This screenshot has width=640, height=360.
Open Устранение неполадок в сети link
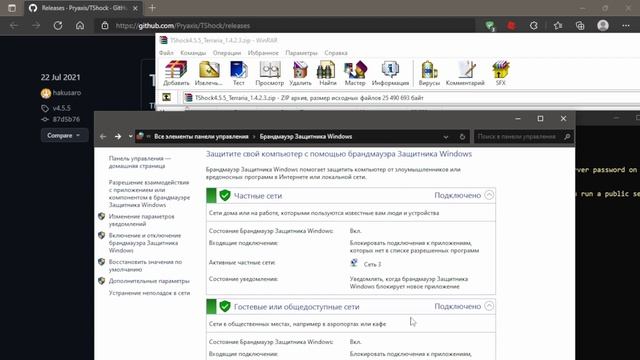149,293
